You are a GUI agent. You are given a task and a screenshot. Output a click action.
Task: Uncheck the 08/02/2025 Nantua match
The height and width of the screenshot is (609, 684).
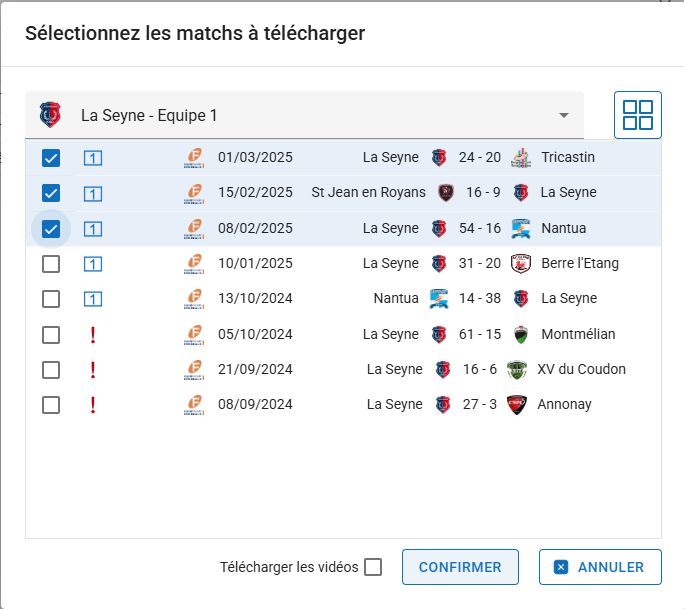[51, 229]
